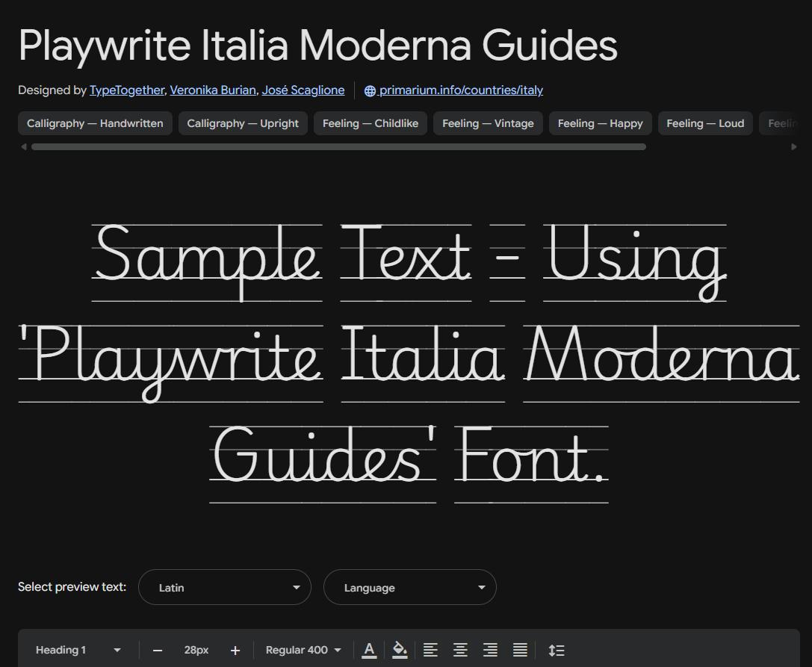
Task: Click the 'Playwrite Italia Moderna Guides' page title
Action: 318,45
